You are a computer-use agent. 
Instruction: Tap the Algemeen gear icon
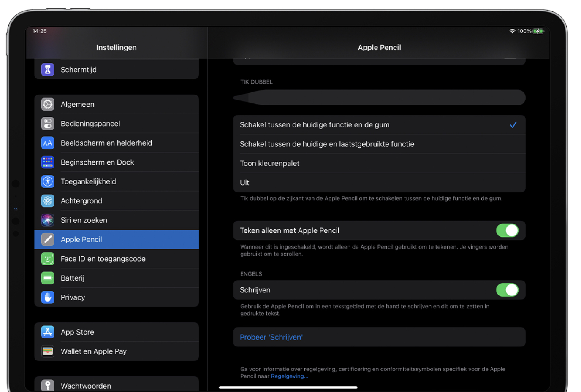coord(48,104)
